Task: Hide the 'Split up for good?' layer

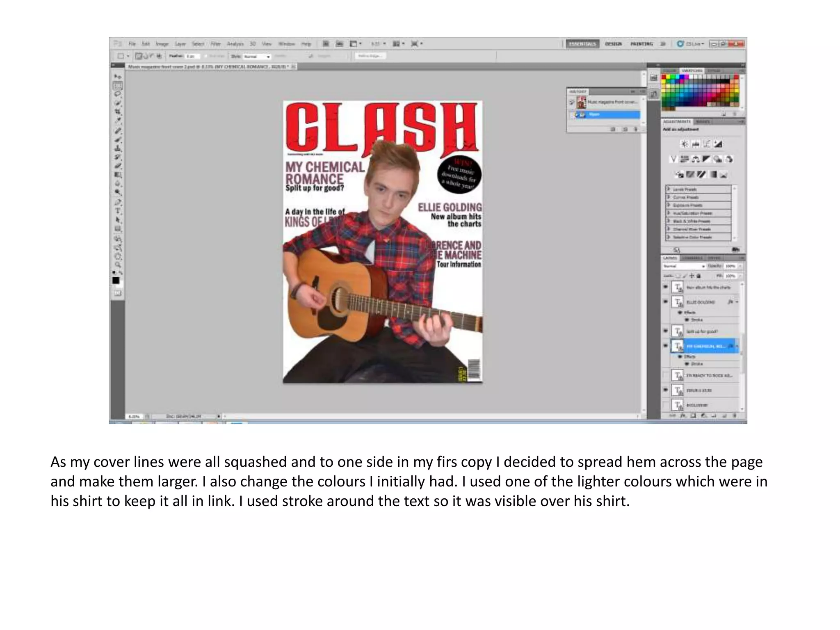Action: tap(665, 331)
